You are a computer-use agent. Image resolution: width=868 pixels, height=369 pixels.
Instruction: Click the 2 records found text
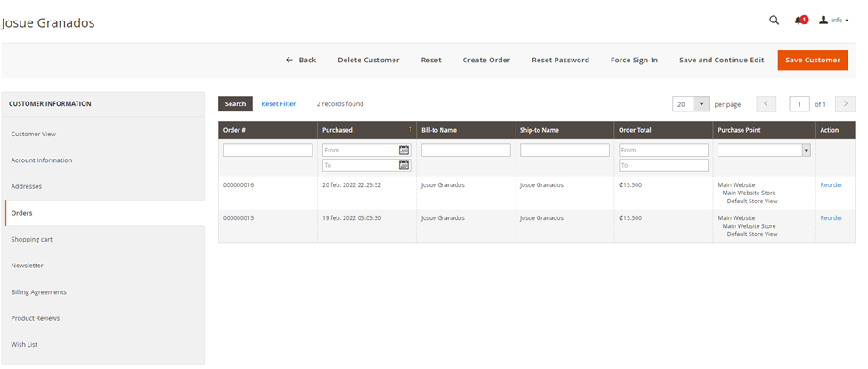coord(340,104)
